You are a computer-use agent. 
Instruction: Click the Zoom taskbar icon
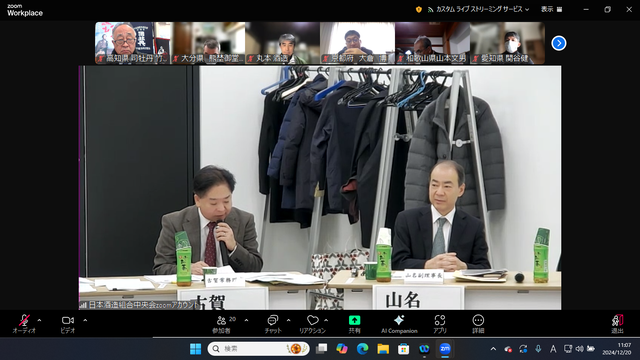445,349
